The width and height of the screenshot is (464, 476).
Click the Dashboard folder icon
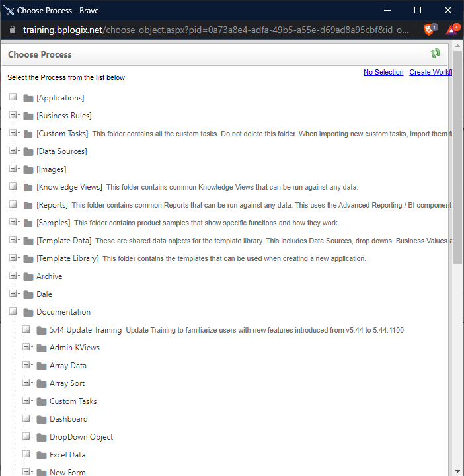[x=42, y=420]
